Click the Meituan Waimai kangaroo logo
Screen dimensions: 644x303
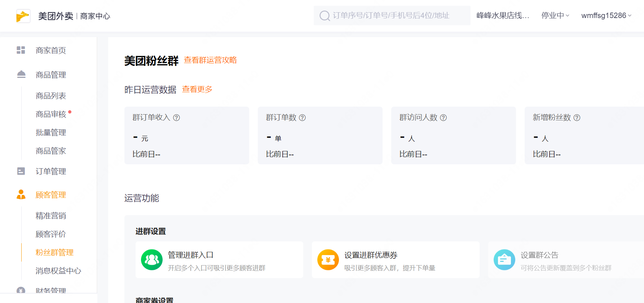click(x=23, y=16)
